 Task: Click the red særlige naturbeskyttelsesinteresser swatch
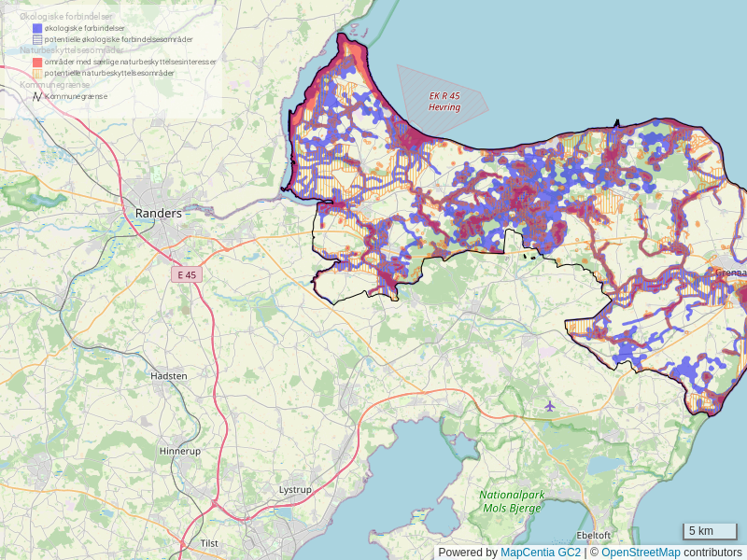(x=37, y=62)
